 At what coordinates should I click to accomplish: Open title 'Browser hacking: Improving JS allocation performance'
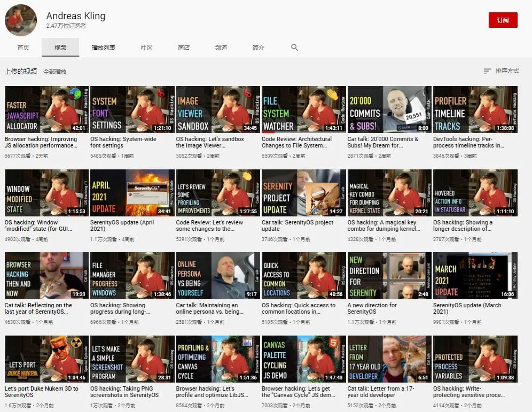41,142
